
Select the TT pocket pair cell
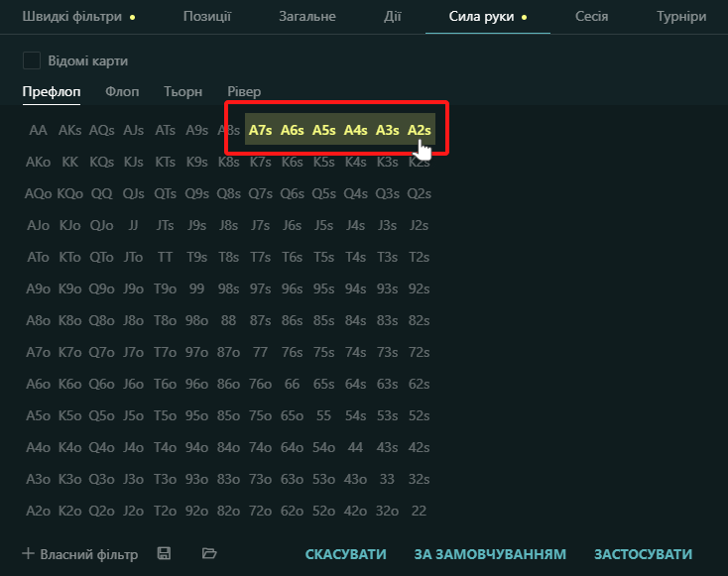[166, 257]
